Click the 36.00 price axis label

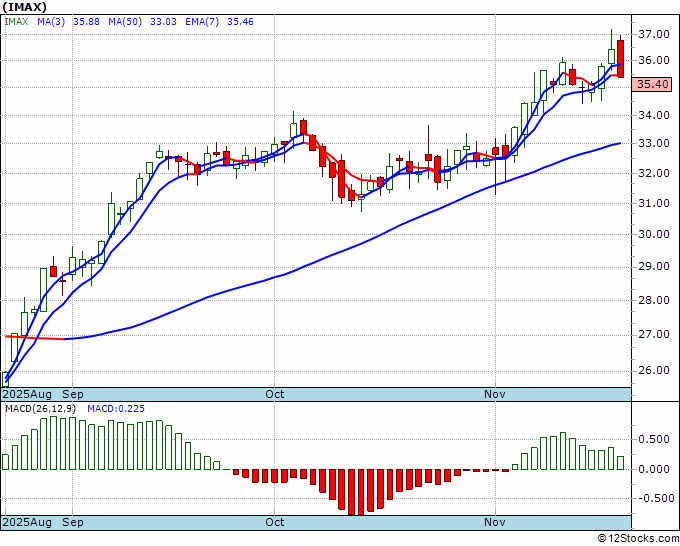[654, 60]
